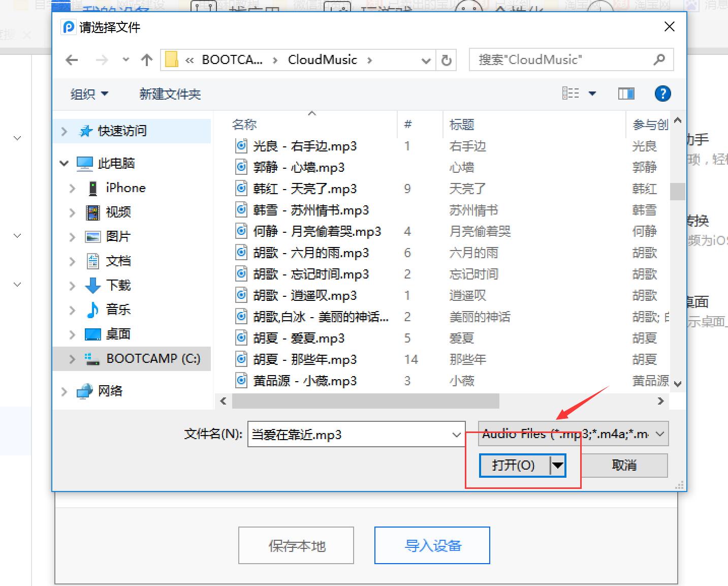The height and width of the screenshot is (586, 728).
Task: Click the CloudMusic breadcrumb in the path bar
Action: [x=322, y=59]
